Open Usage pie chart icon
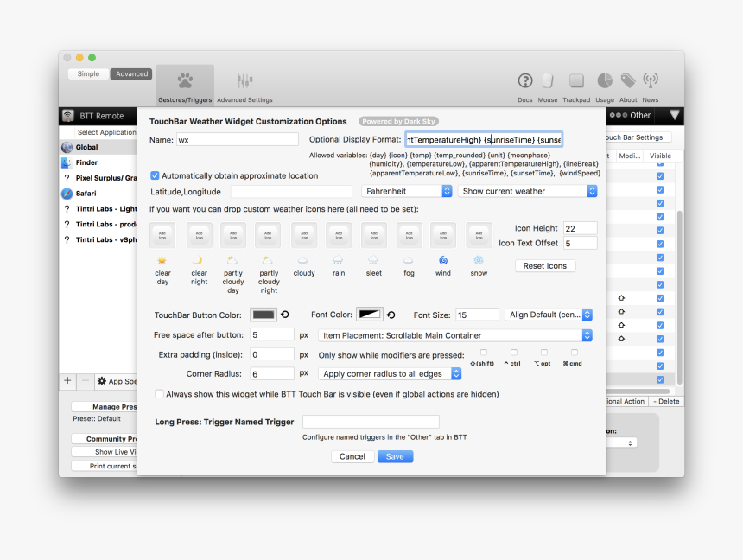 605,80
